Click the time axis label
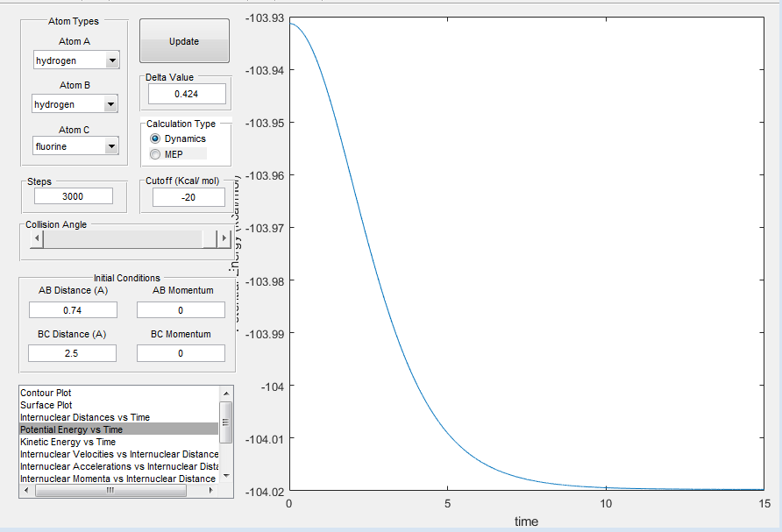Screen dimensions: 782x532 (526, 521)
